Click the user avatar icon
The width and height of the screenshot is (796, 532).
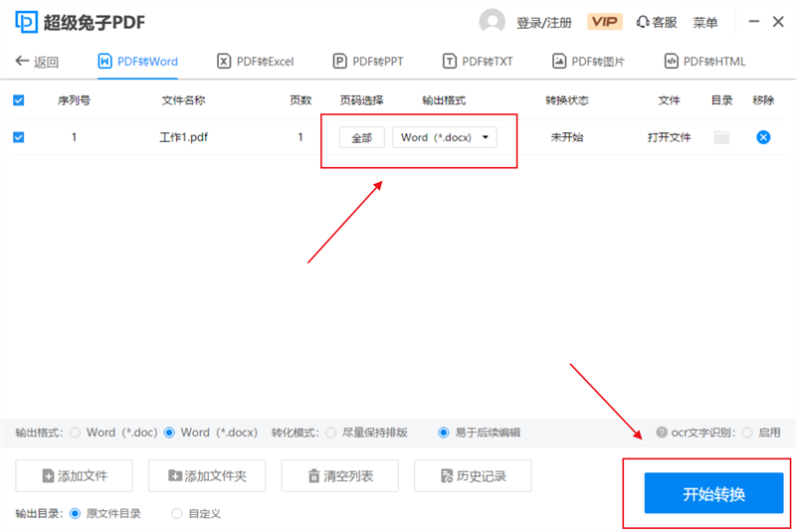[x=492, y=22]
